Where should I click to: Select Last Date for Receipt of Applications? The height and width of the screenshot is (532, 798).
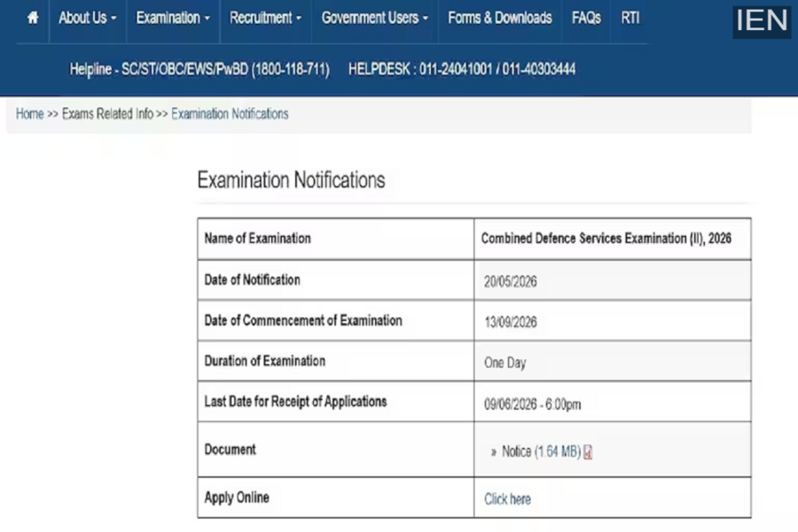[295, 402]
